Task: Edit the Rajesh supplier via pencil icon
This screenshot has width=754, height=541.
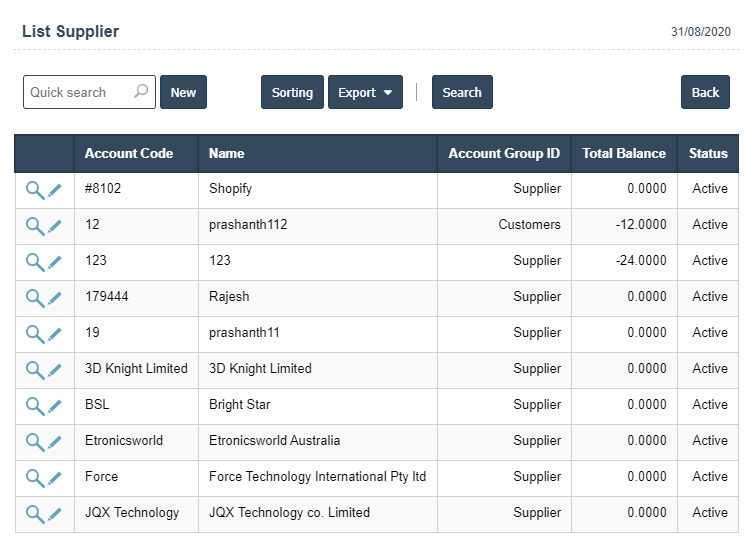Action: point(55,297)
